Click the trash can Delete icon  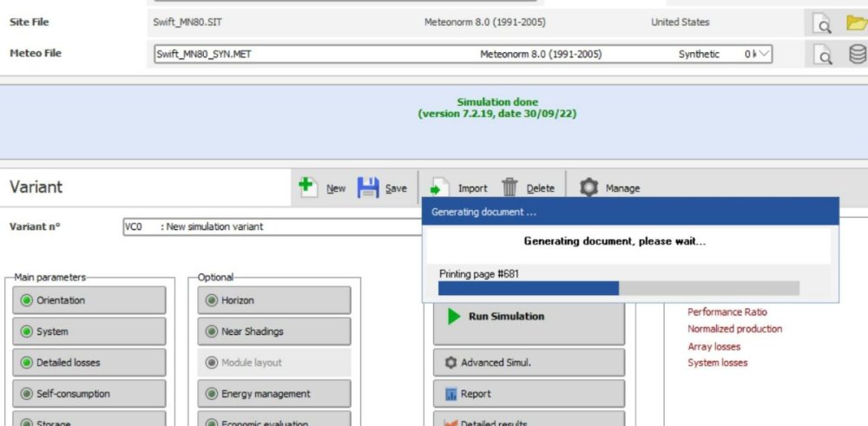click(x=510, y=187)
